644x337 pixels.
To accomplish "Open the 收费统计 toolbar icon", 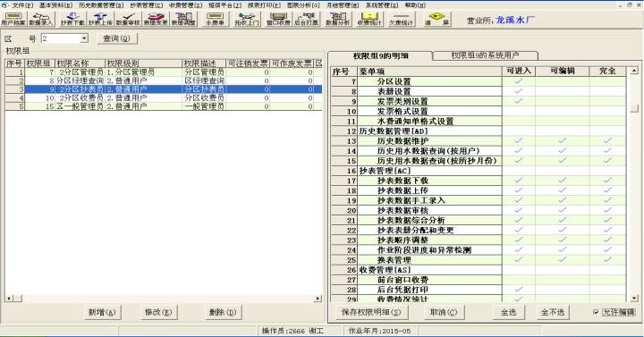I will (369, 20).
